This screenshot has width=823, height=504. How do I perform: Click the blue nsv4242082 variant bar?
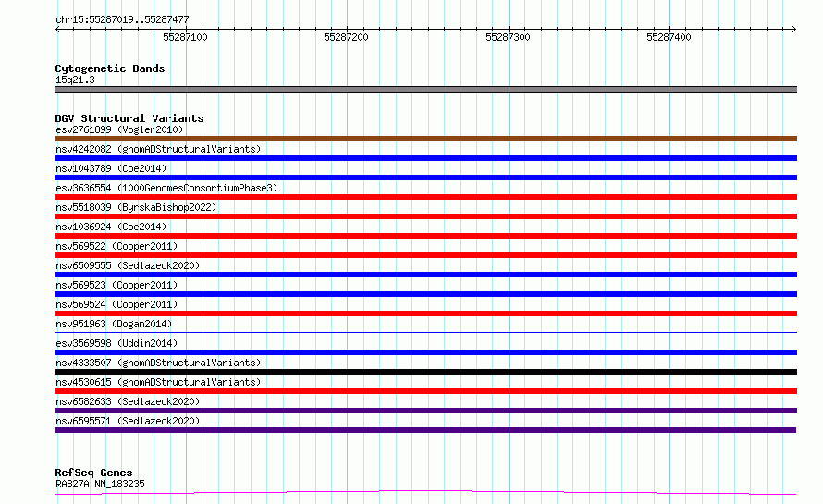(425, 158)
